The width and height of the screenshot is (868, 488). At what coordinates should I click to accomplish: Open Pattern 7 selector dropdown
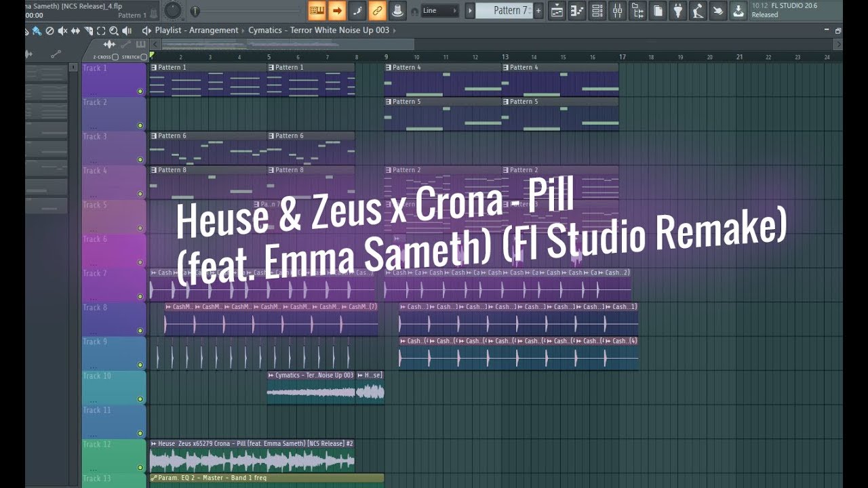(x=502, y=10)
